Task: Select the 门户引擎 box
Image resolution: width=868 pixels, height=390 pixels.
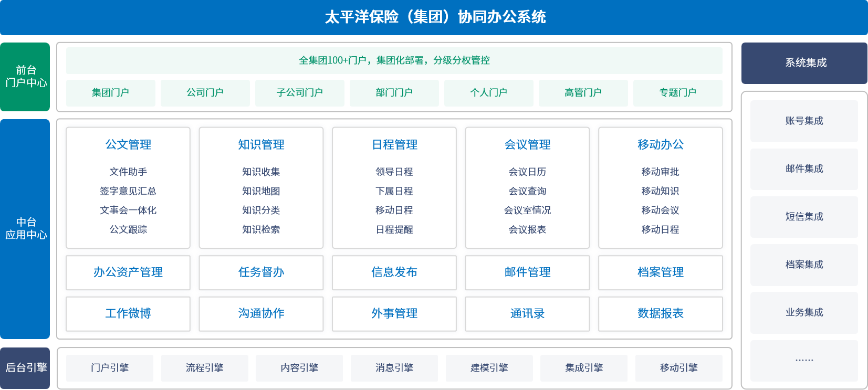Action: (x=110, y=368)
